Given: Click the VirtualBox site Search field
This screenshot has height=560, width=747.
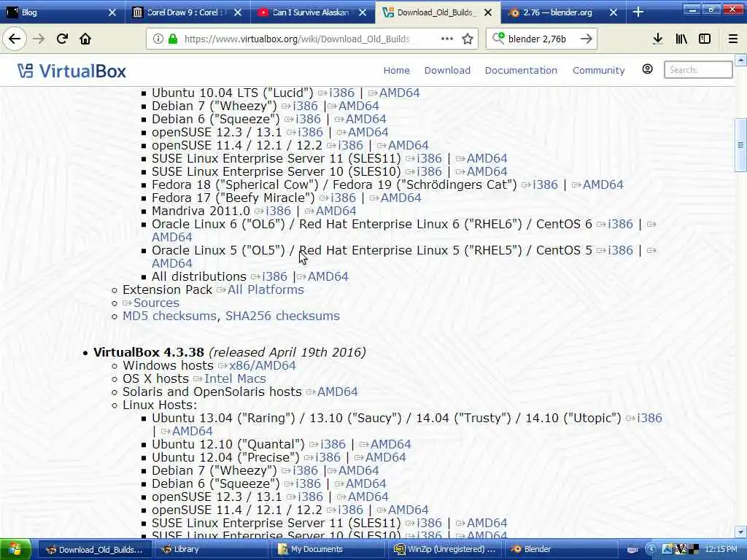Looking at the screenshot, I should click(698, 69).
